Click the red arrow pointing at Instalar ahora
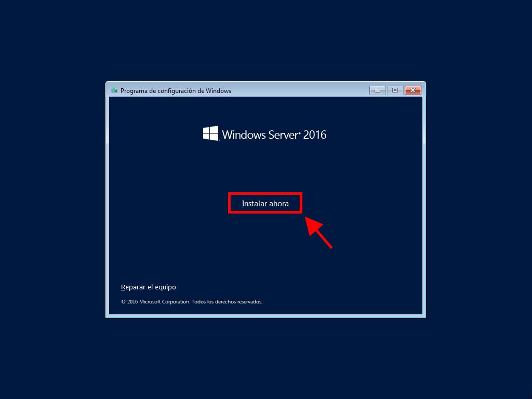Viewport: 532px width, 399px height. (318, 232)
